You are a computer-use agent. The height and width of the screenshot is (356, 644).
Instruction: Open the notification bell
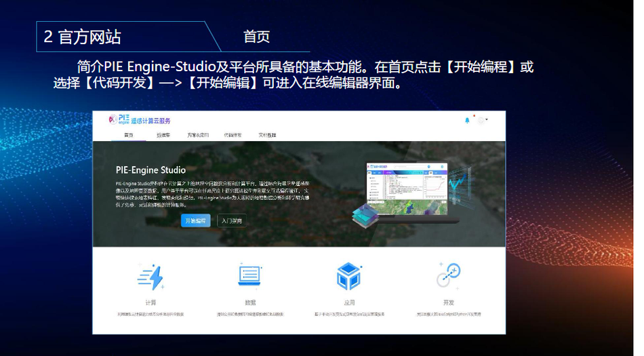467,121
